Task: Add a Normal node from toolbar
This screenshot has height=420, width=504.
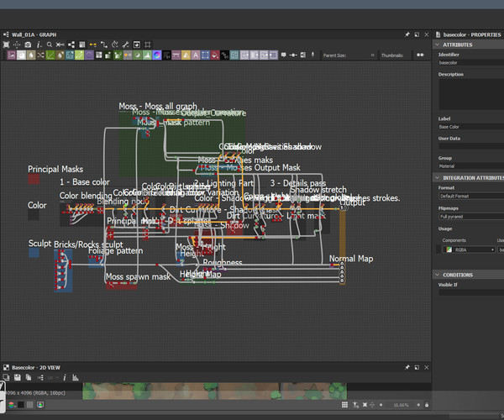Action: click(157, 55)
